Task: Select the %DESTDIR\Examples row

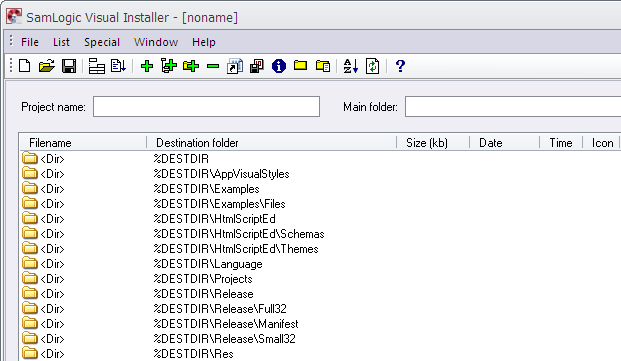Action: [x=320, y=189]
